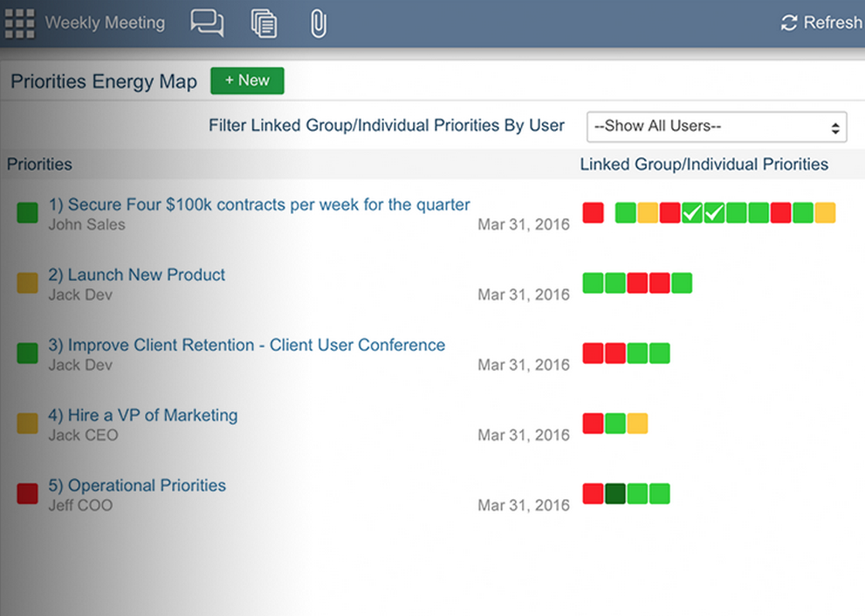
Task: Click the stepper arrows on the user filter selector
Action: click(835, 127)
